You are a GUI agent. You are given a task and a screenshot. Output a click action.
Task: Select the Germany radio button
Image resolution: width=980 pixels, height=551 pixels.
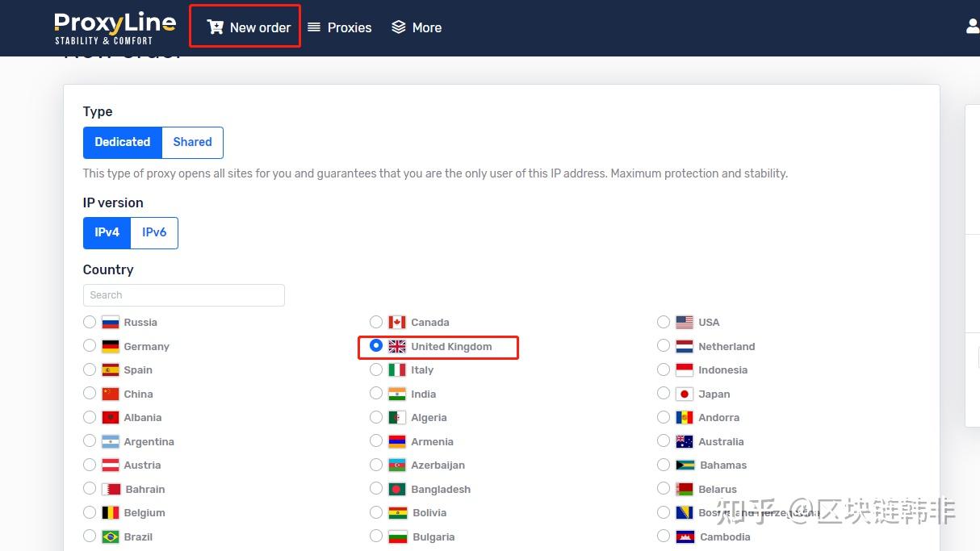90,345
